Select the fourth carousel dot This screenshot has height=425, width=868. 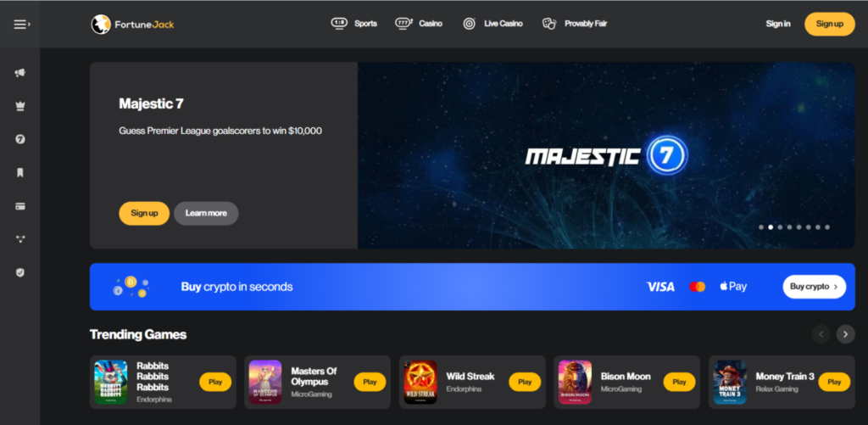coord(789,227)
